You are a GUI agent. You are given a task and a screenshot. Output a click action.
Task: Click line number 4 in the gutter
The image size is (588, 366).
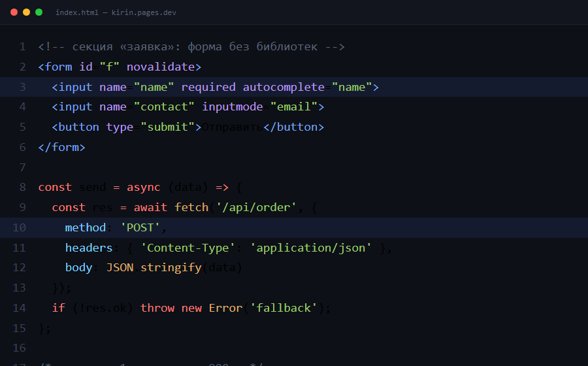click(22, 107)
